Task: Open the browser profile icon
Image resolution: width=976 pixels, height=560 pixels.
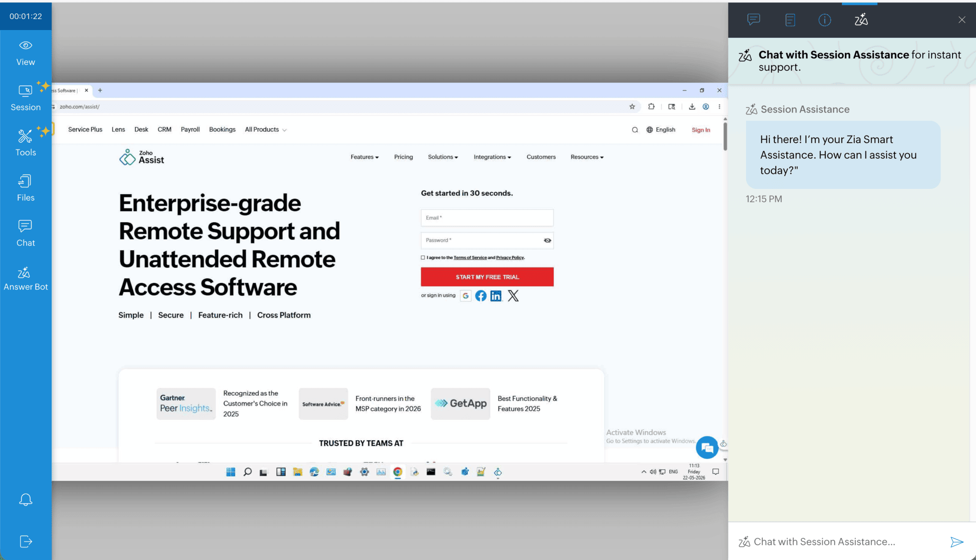Action: point(706,107)
